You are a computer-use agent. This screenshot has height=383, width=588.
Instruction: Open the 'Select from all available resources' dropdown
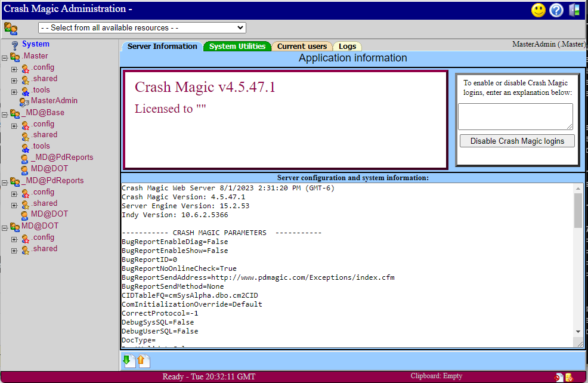(x=142, y=28)
